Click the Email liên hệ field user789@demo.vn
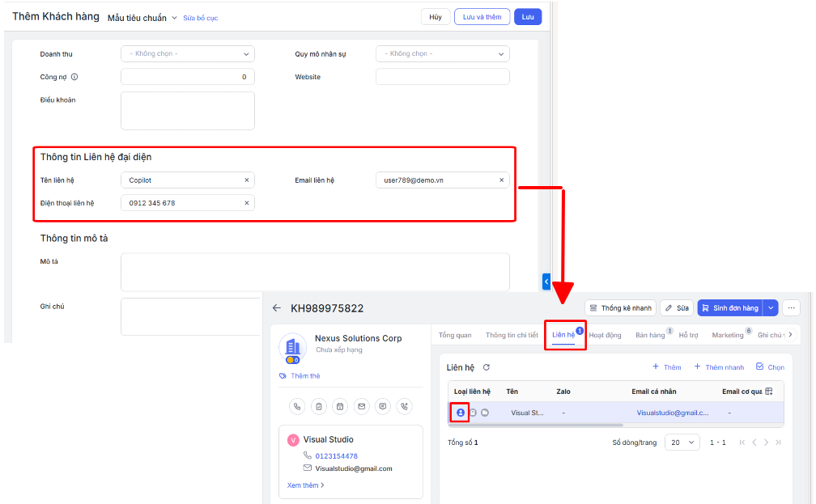This screenshot has width=816, height=504. [x=443, y=180]
